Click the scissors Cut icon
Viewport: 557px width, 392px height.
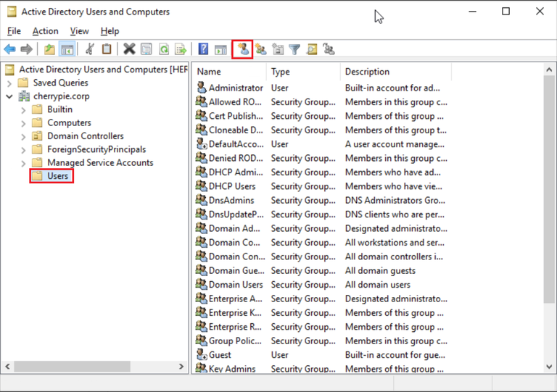point(89,49)
